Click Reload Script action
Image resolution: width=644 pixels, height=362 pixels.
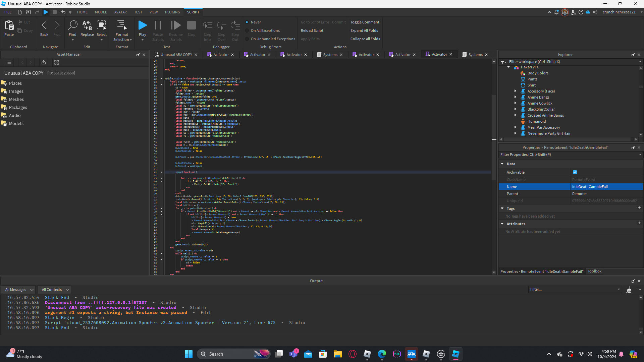pos(312,31)
